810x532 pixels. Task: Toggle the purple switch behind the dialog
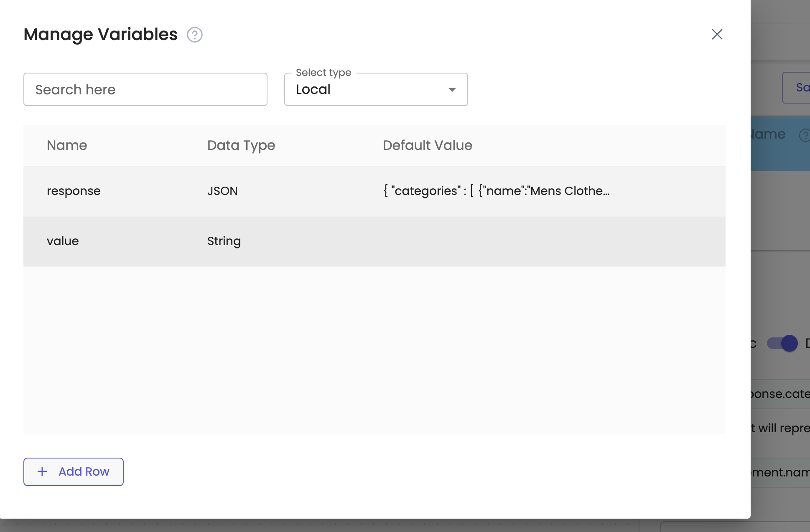782,343
